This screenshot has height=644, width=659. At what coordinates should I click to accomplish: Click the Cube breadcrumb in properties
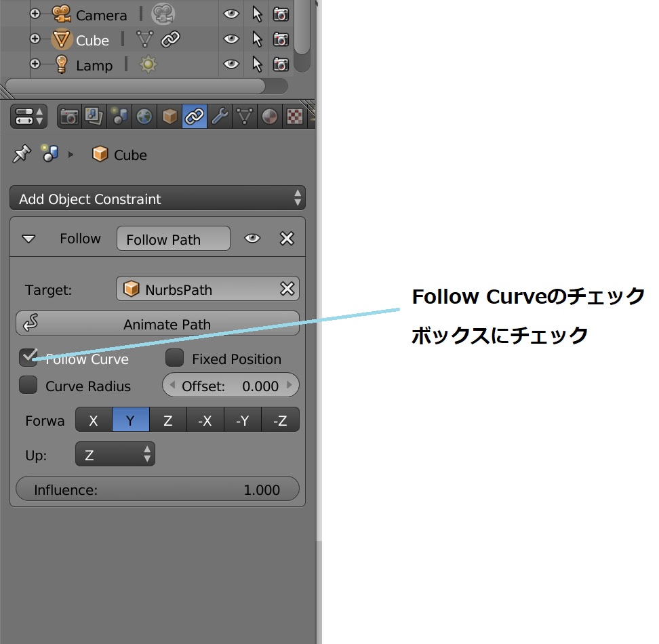(119, 155)
